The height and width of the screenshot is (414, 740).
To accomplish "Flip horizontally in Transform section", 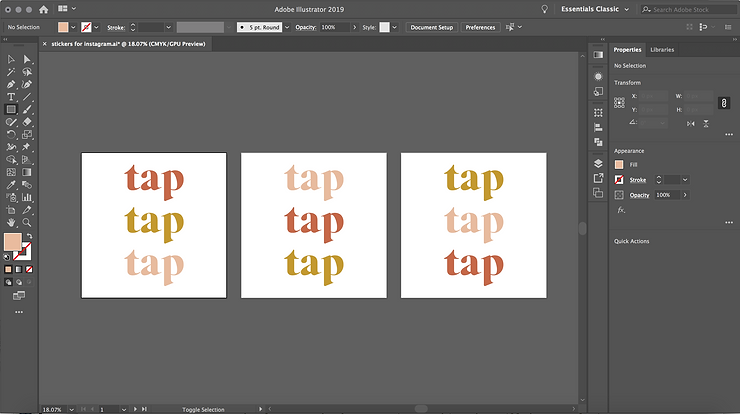I will pos(690,124).
